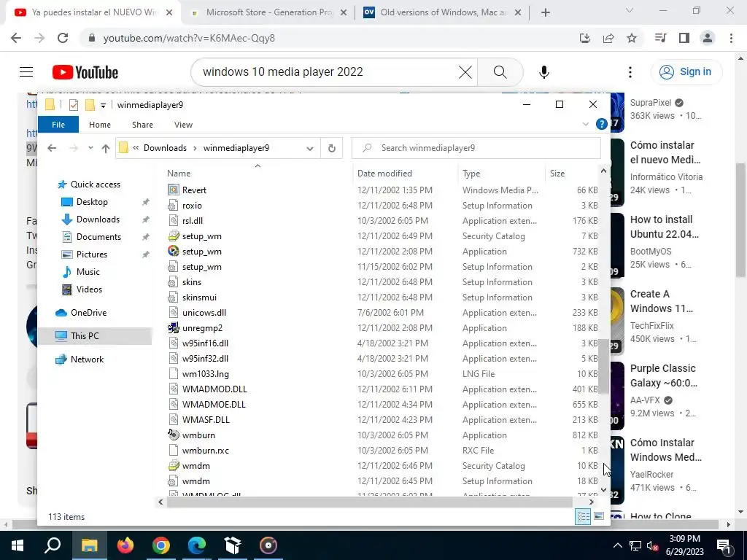Open Chrome three-dot menu
This screenshot has width=747, height=560.
point(731,38)
